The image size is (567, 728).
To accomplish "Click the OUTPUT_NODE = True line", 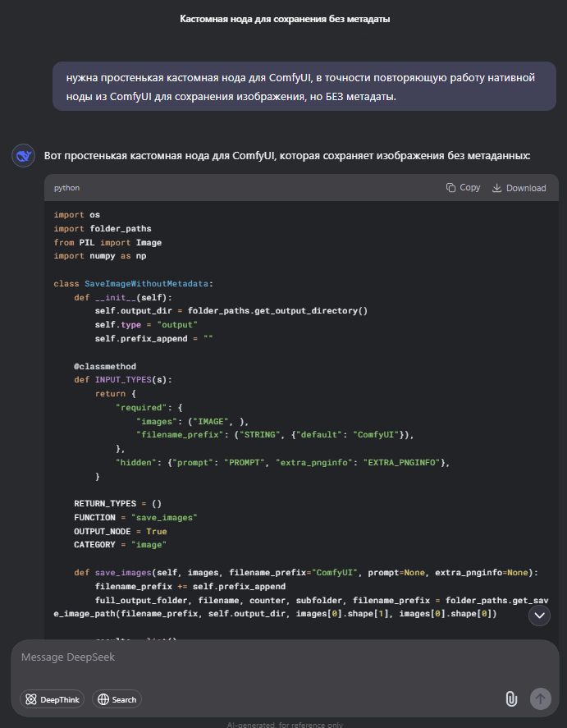I will click(121, 532).
